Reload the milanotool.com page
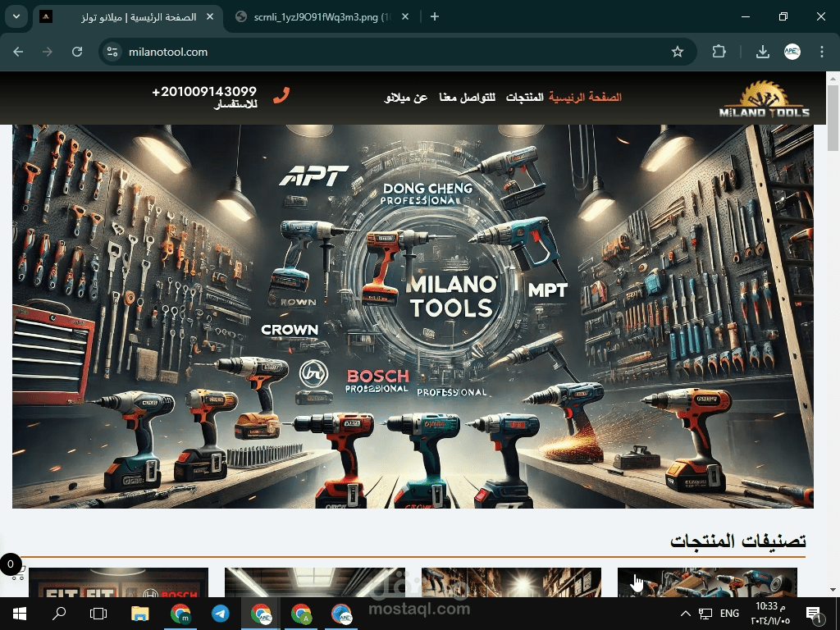The height and width of the screenshot is (630, 840). pyautogui.click(x=77, y=52)
